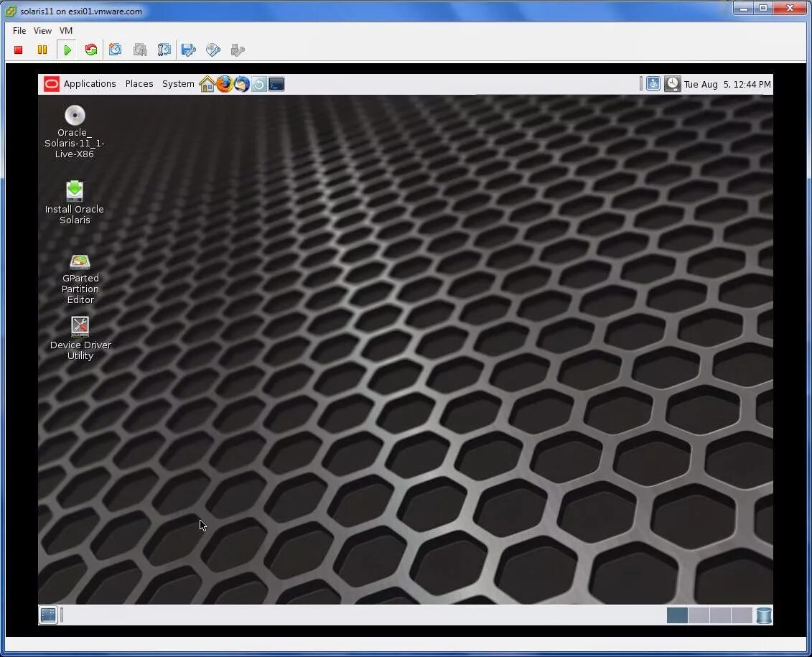812x657 pixels.
Task: Select the GParted Partition Editor desktop icon
Action: pyautogui.click(x=80, y=279)
